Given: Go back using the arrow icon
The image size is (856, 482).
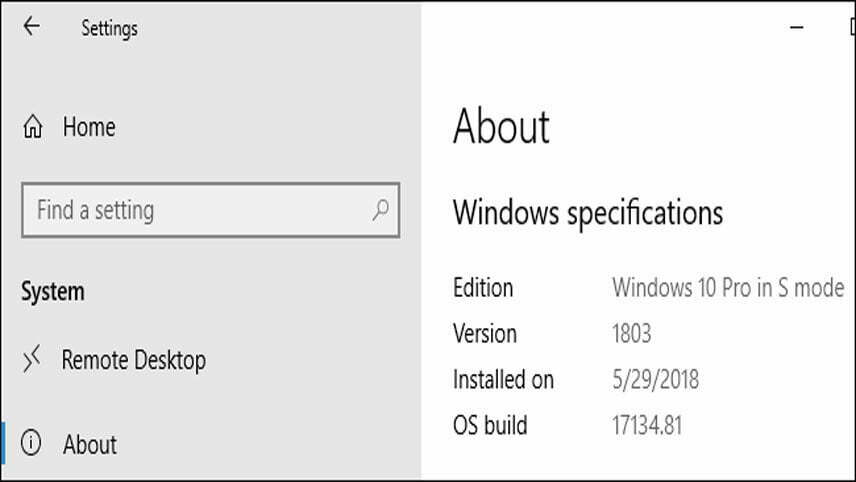Looking at the screenshot, I should (x=32, y=26).
